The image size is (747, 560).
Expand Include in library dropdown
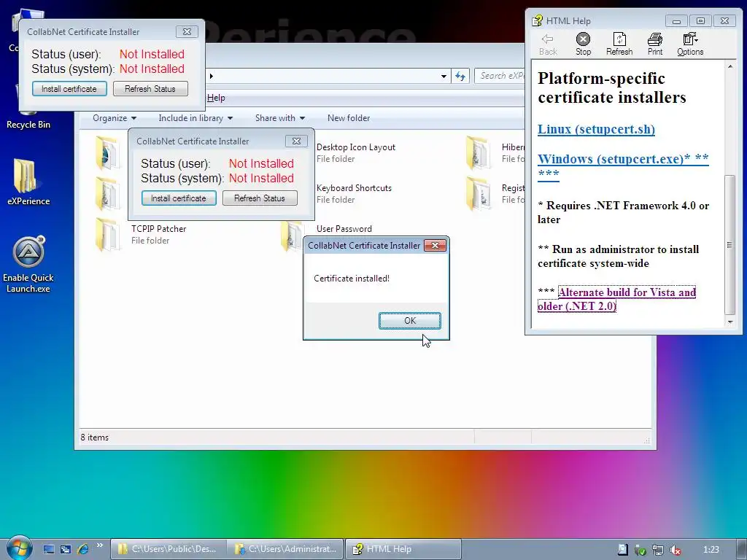point(196,118)
